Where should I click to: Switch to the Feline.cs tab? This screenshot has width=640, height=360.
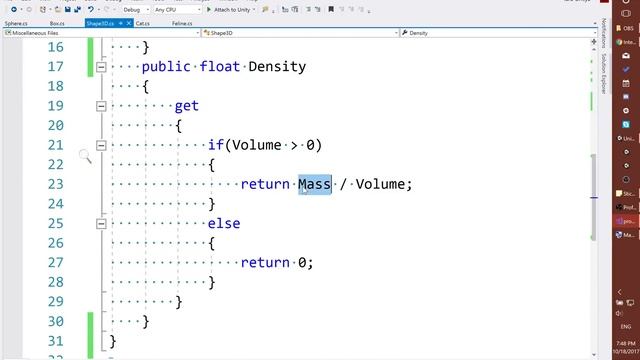tap(182, 24)
